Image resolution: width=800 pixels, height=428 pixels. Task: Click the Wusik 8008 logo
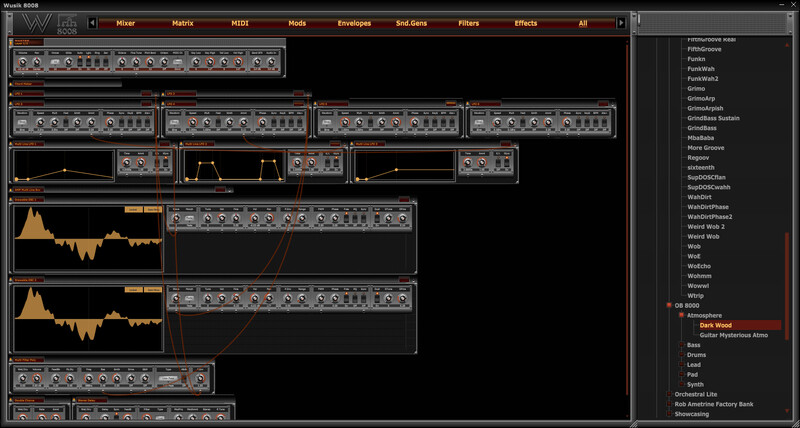pyautogui.click(x=45, y=23)
